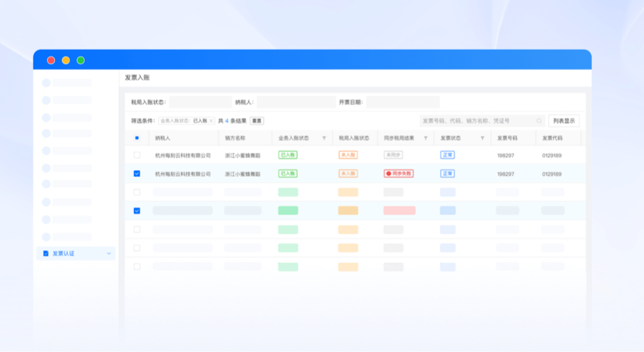
Task: Uncheck the row showing 同步失败
Action: pos(137,174)
